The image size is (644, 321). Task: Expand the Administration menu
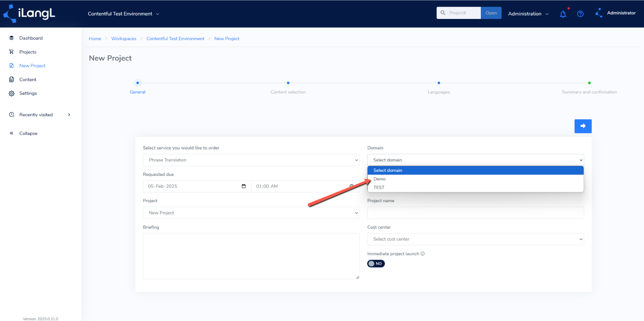tap(528, 14)
